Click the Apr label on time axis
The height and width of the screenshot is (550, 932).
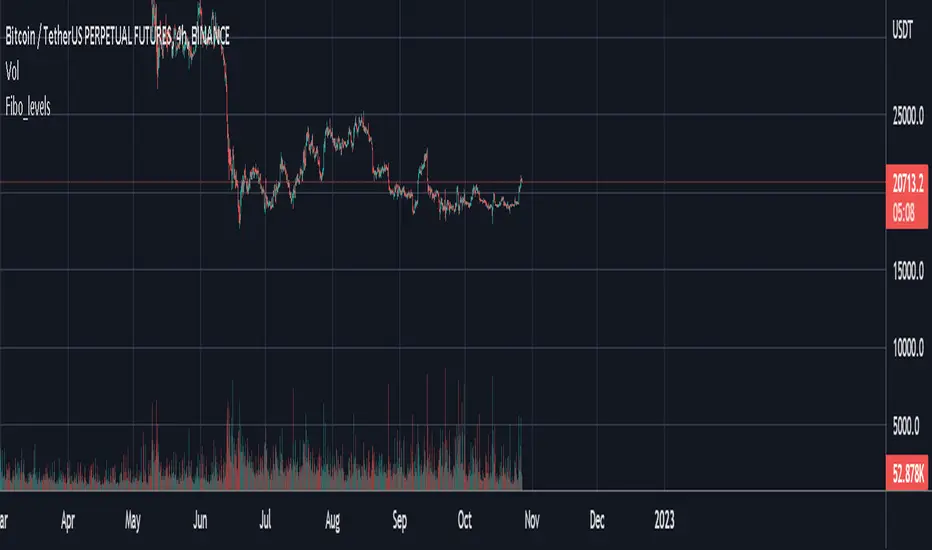[69, 520]
